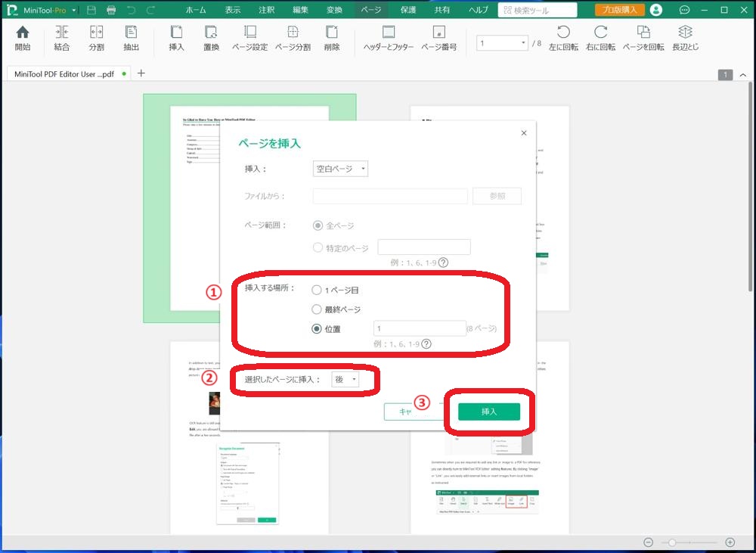The image size is (756, 553).
Task: Select the 1ページ目 radio button
Action: (x=316, y=290)
